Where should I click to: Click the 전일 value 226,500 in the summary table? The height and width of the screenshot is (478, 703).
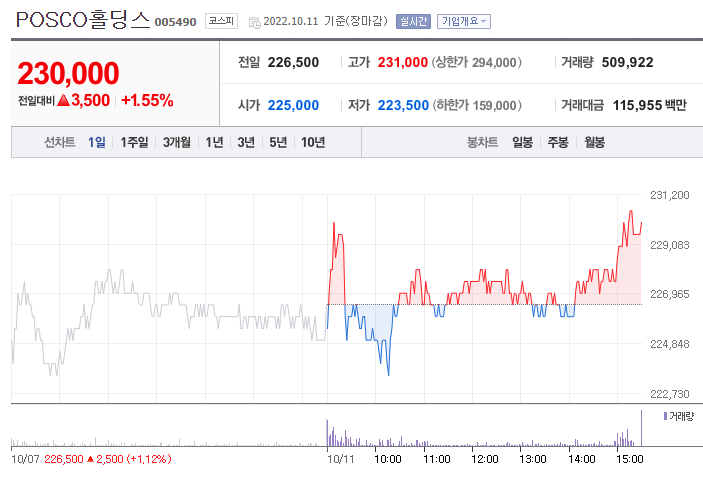(x=293, y=62)
